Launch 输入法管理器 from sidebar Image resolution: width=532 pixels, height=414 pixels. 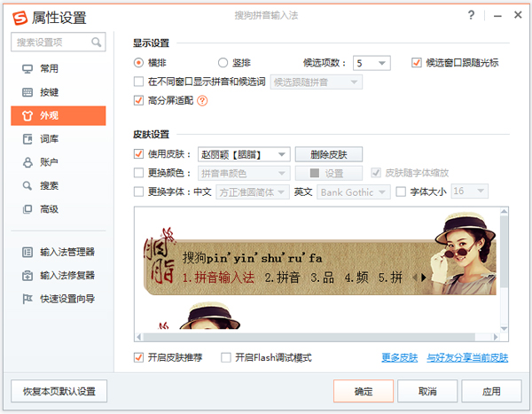click(59, 252)
